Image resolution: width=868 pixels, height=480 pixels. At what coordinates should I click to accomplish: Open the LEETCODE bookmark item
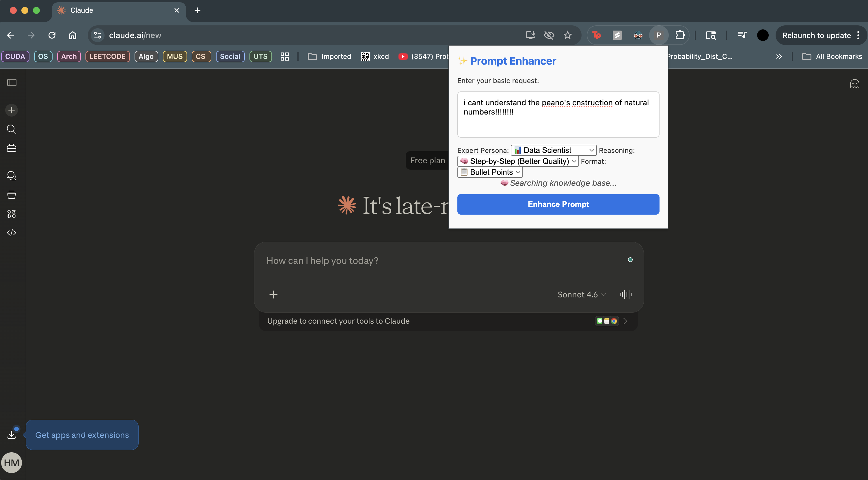107,57
